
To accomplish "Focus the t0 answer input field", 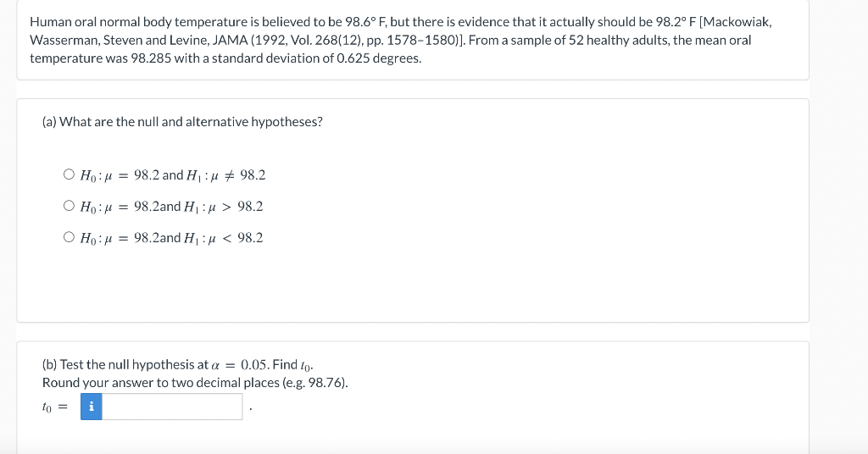I will pos(172,407).
